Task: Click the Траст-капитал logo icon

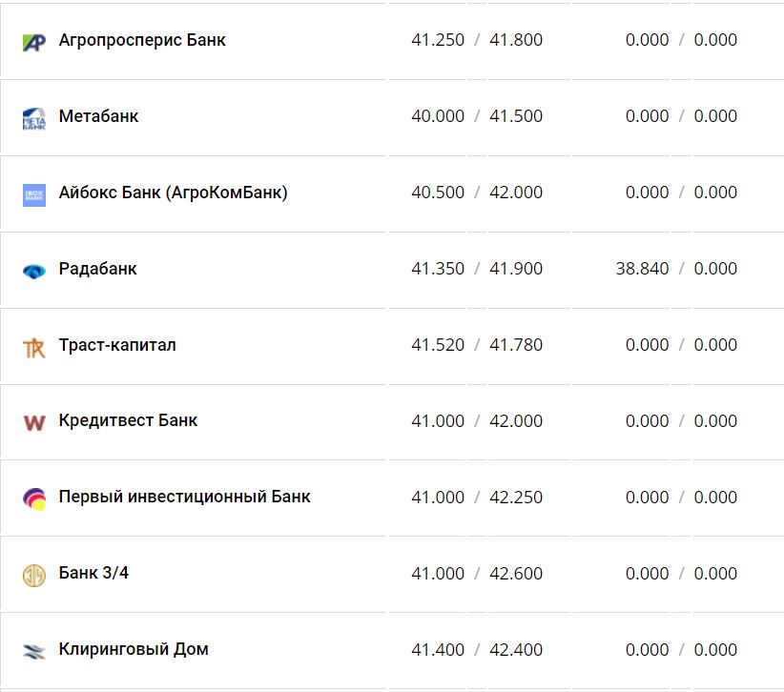Action: pos(34,347)
